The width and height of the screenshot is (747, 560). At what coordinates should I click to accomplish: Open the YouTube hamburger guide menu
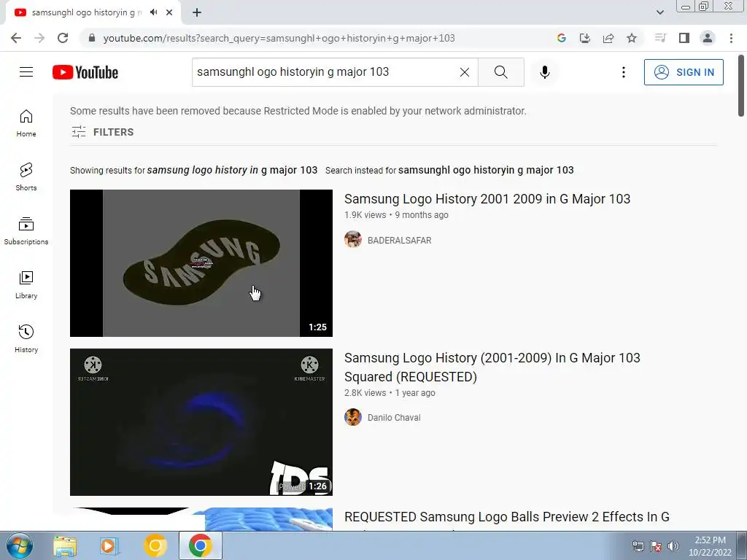pos(26,72)
